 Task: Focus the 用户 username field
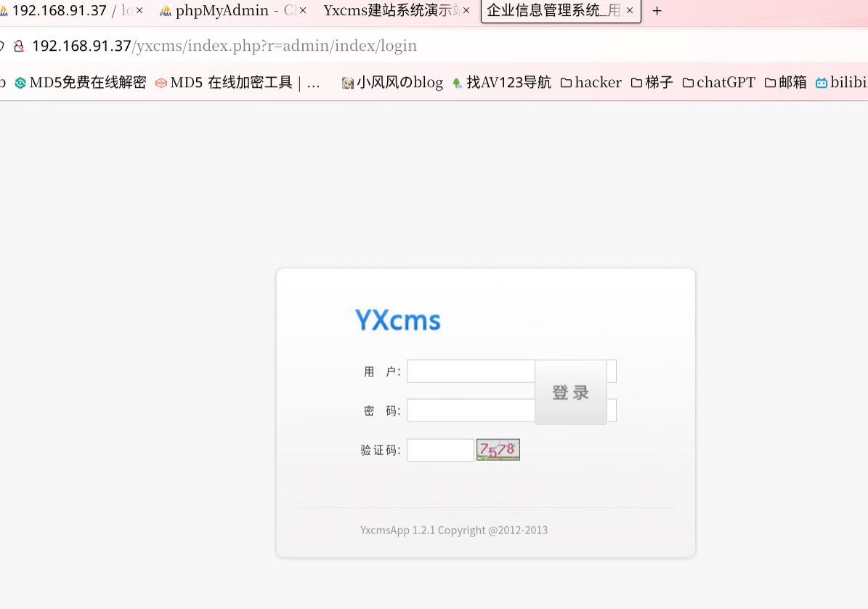coord(511,371)
